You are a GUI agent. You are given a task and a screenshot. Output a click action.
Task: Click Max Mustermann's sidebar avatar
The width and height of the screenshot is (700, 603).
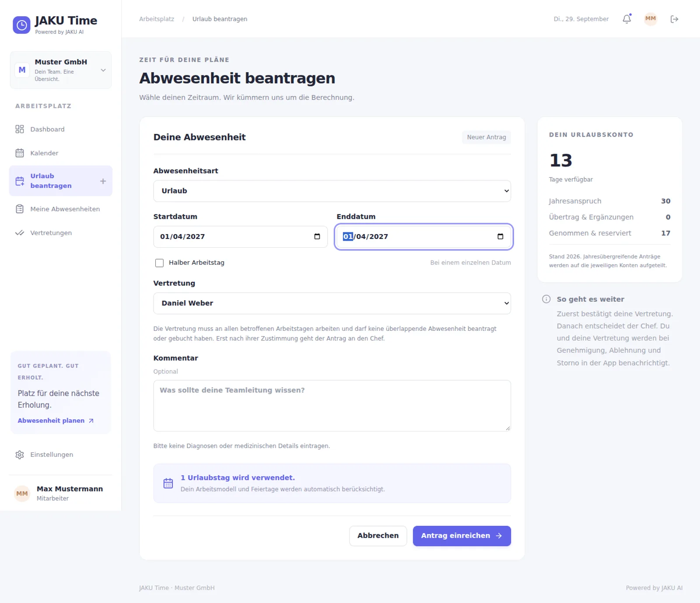coord(22,494)
